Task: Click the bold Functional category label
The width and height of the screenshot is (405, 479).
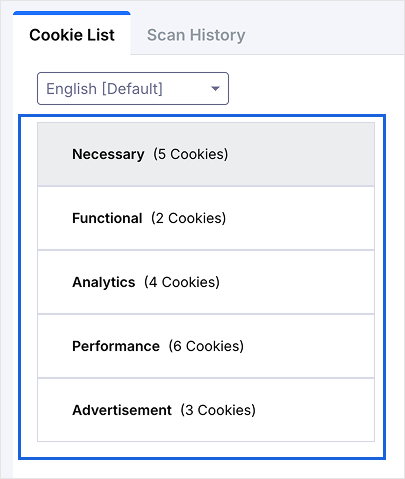Action: coord(107,218)
